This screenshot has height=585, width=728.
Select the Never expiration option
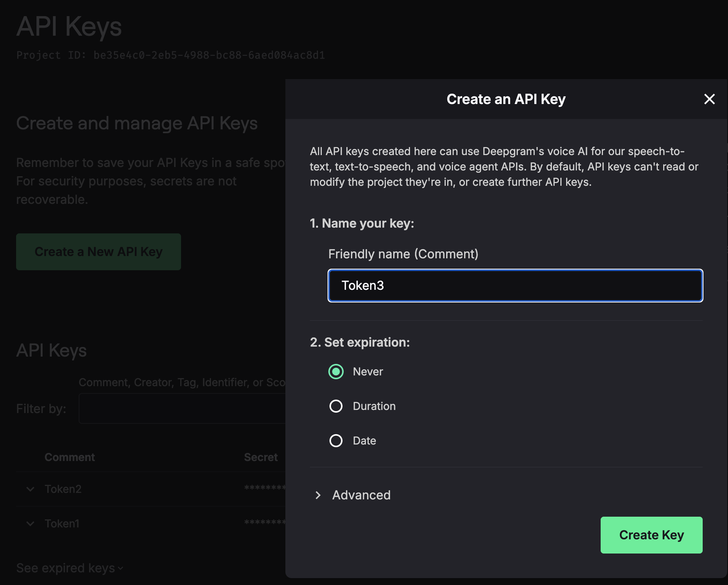pyautogui.click(x=336, y=372)
